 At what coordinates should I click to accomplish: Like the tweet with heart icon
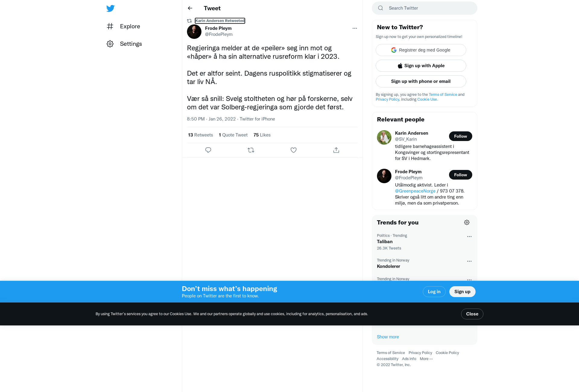293,150
